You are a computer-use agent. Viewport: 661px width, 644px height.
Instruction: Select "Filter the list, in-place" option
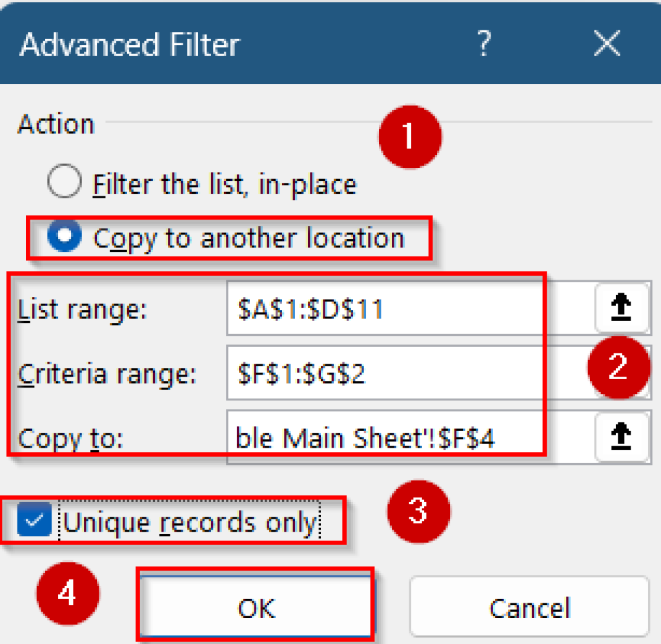click(63, 182)
